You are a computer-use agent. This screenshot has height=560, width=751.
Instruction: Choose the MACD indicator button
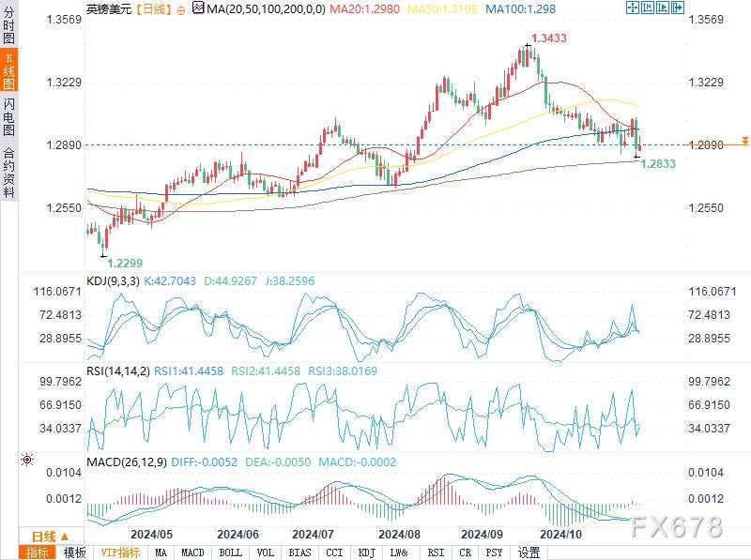click(x=193, y=552)
